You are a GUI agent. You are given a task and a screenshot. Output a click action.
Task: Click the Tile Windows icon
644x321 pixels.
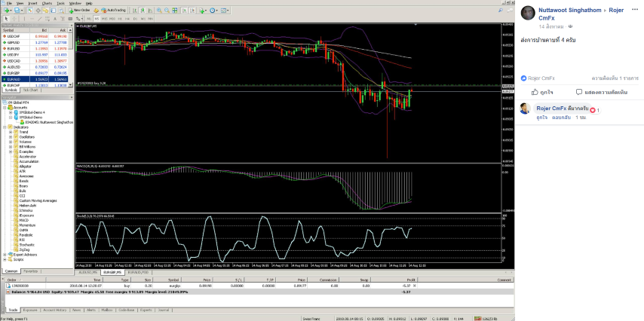(174, 11)
